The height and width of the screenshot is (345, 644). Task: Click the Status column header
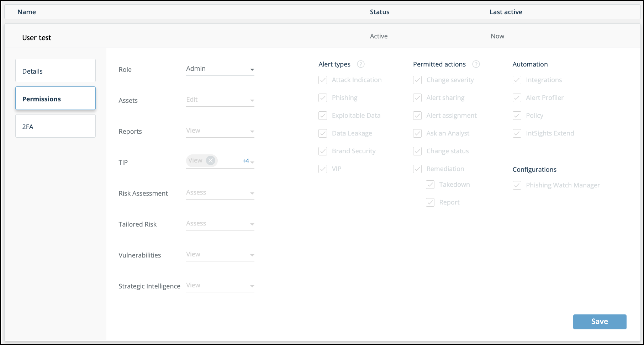click(x=380, y=12)
